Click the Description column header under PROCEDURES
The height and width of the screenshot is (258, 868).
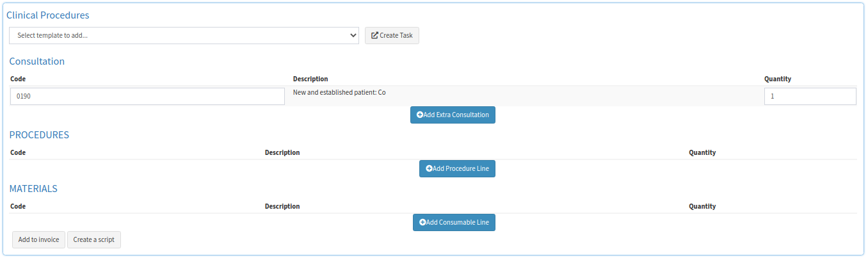[282, 153]
